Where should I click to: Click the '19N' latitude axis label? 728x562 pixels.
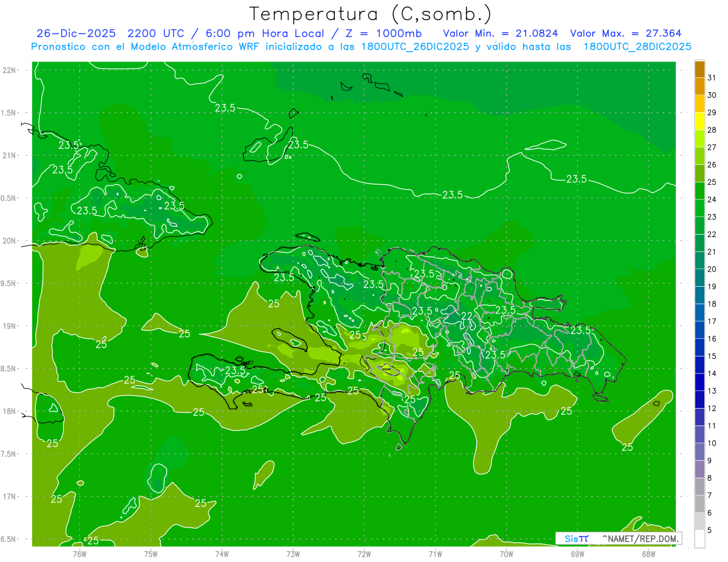click(x=9, y=326)
